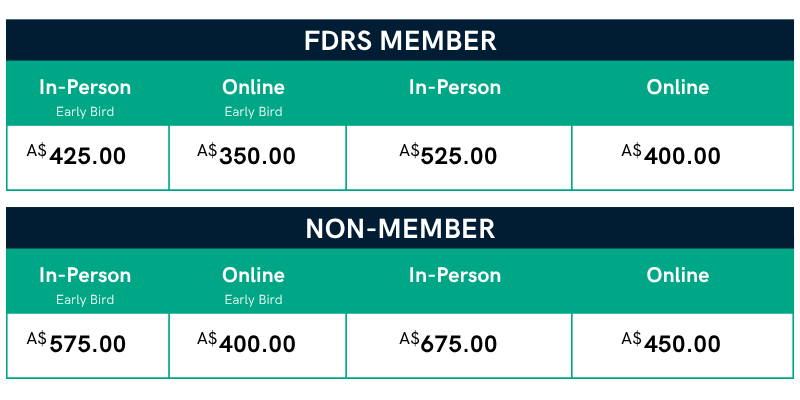The height and width of the screenshot is (400, 800).
Task: Select FDRS member A$400.00 regular Online price
Action: [683, 158]
